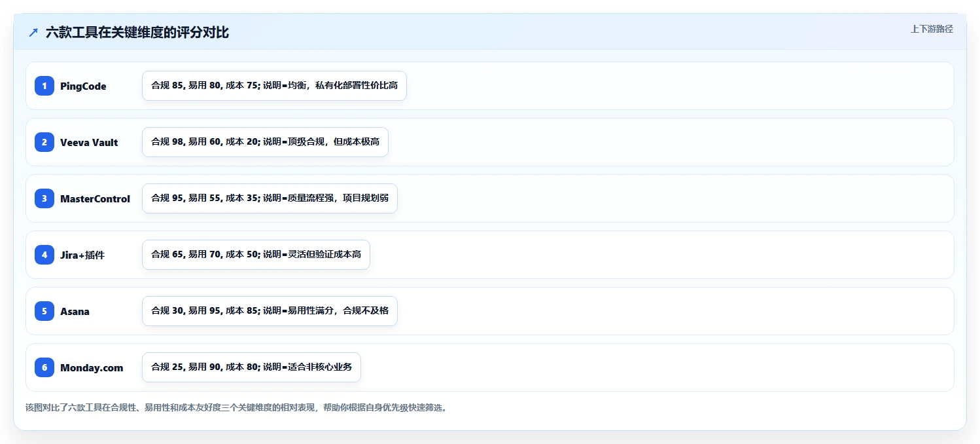
Task: Click the 上下游路径 label at top right
Action: 932,29
